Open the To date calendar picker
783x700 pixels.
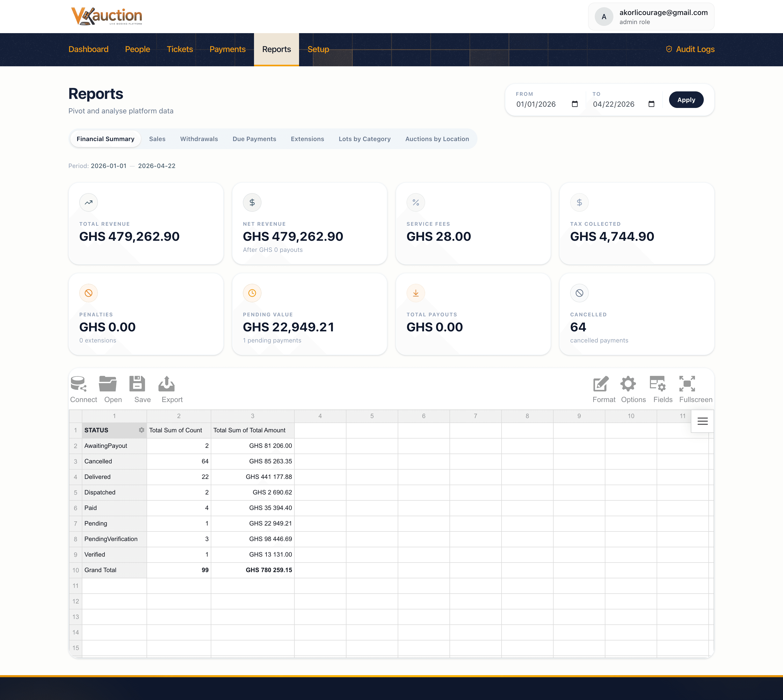(651, 104)
